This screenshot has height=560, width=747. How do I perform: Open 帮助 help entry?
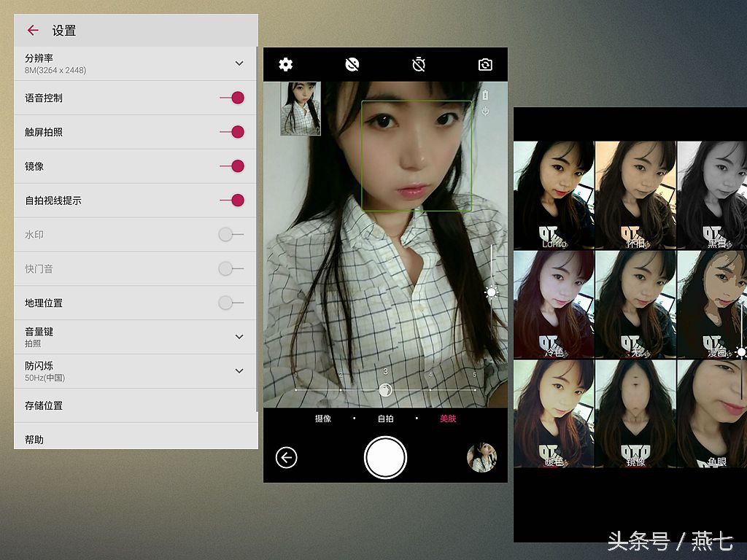click(135, 437)
